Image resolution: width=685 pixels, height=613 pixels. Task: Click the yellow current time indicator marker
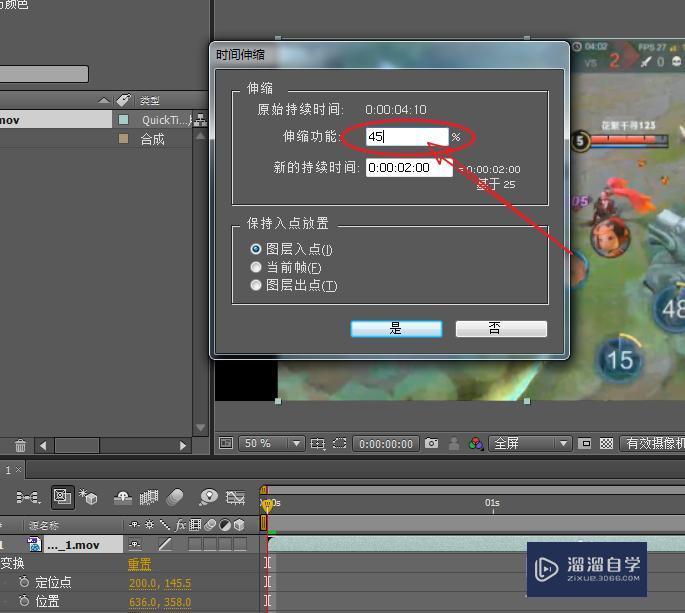point(267,505)
